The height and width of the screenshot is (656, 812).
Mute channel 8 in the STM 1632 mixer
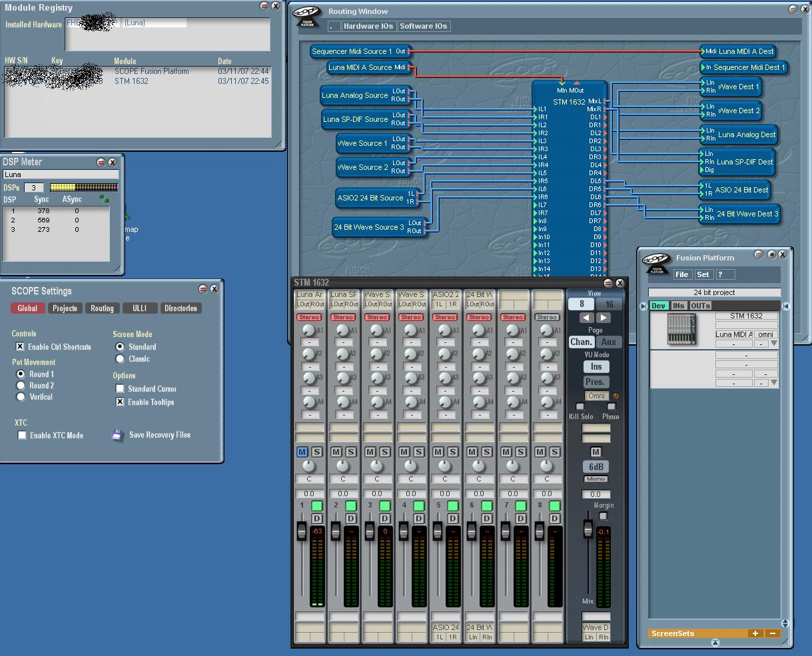540,452
